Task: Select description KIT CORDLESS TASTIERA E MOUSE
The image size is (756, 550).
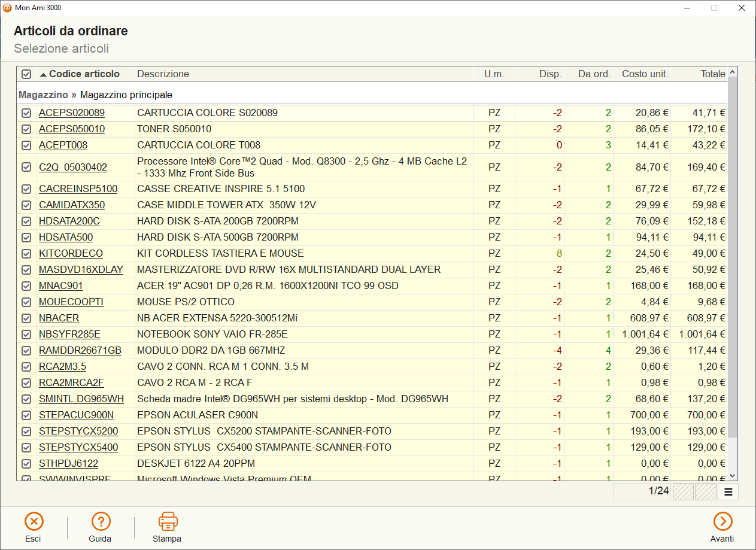Action: pos(220,253)
